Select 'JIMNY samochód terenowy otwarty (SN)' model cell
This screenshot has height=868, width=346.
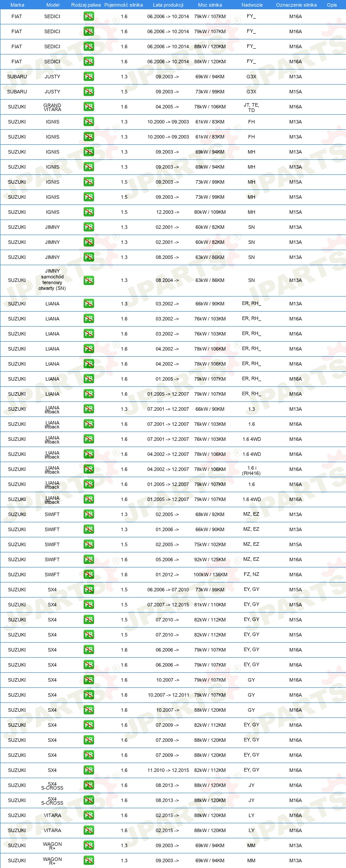52,280
